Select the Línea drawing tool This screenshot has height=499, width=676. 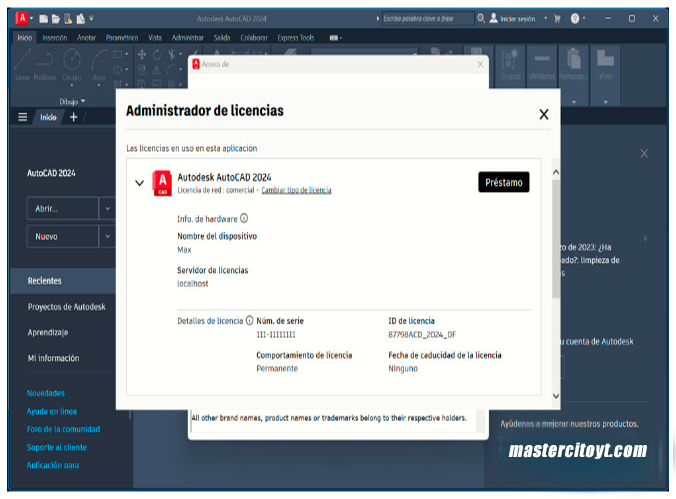22,65
